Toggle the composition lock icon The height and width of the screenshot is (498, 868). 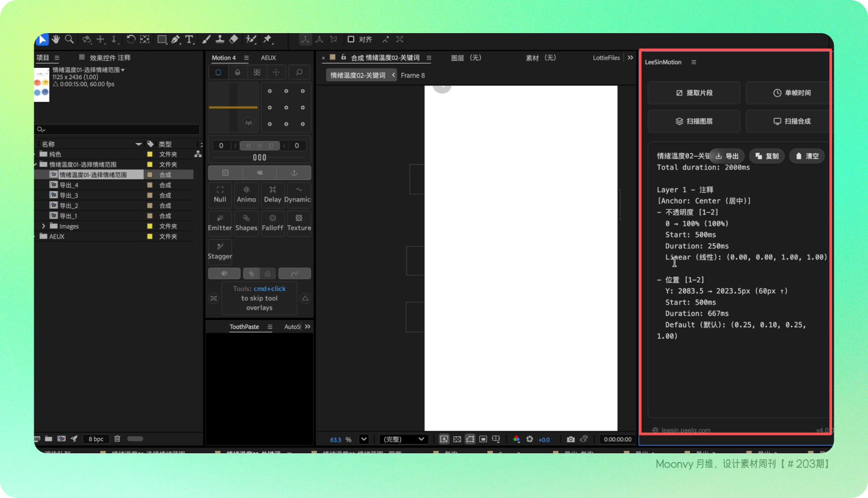pyautogui.click(x=344, y=57)
